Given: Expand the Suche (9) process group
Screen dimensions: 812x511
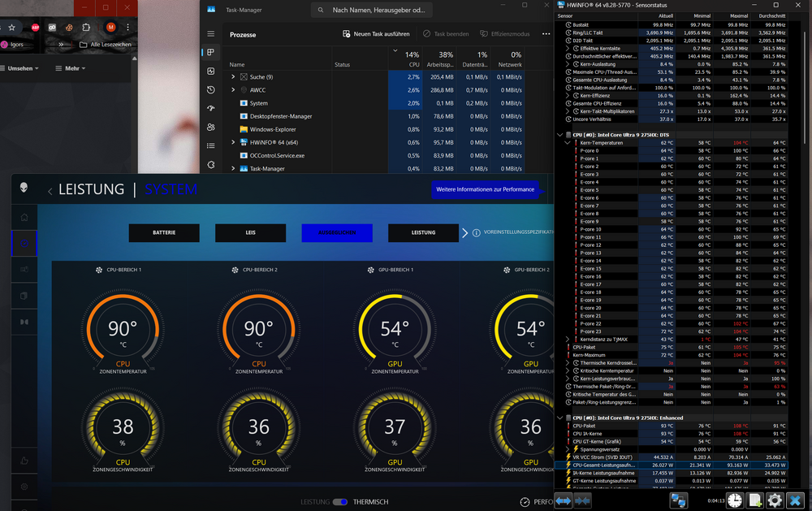Looking at the screenshot, I should 233,77.
